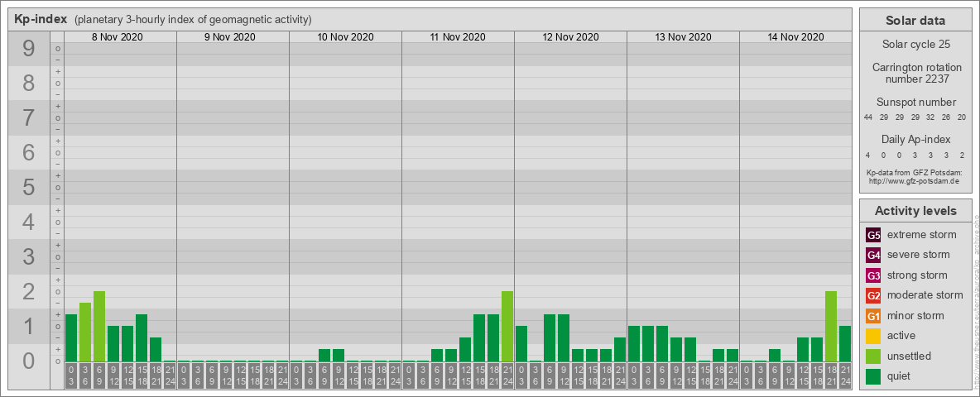The image size is (980, 397).
Task: Select the 10 Nov 2020 date header
Action: (346, 37)
